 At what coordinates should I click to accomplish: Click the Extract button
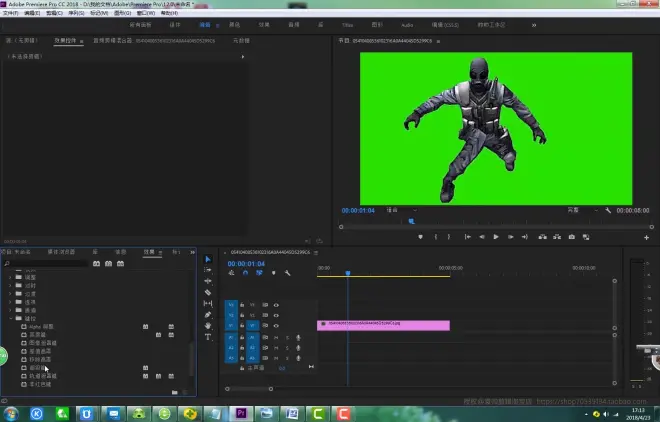[557, 237]
